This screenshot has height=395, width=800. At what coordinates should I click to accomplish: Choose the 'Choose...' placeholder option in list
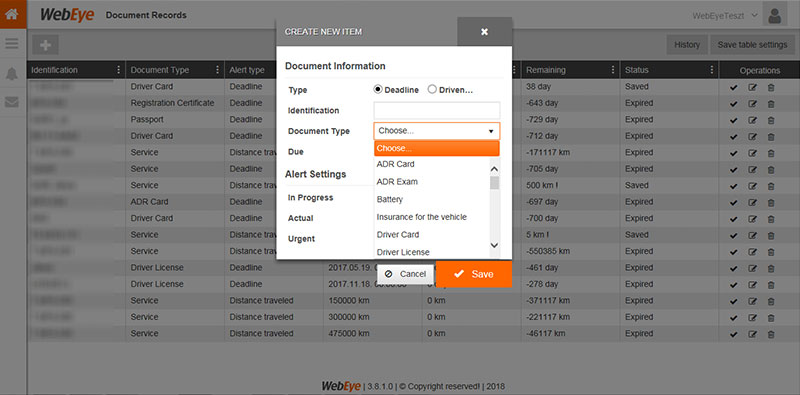[x=437, y=149]
